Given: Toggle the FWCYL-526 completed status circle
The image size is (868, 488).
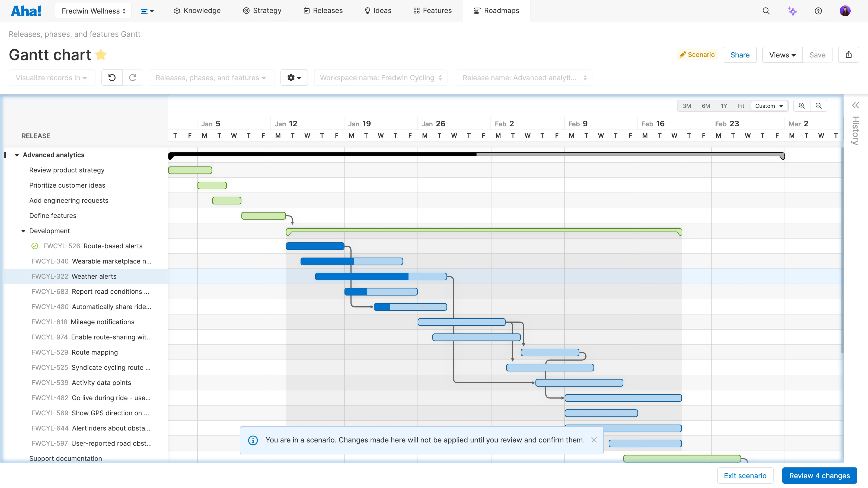Looking at the screenshot, I should pos(35,246).
